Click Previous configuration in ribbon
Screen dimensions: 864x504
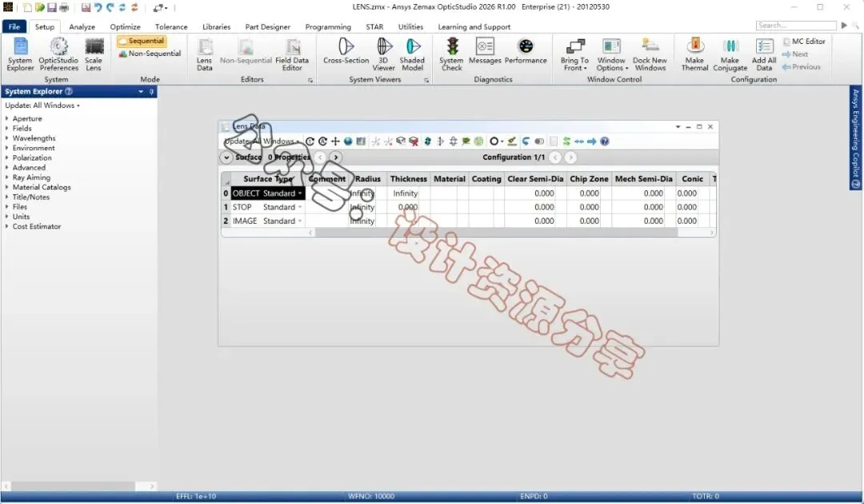coord(801,66)
